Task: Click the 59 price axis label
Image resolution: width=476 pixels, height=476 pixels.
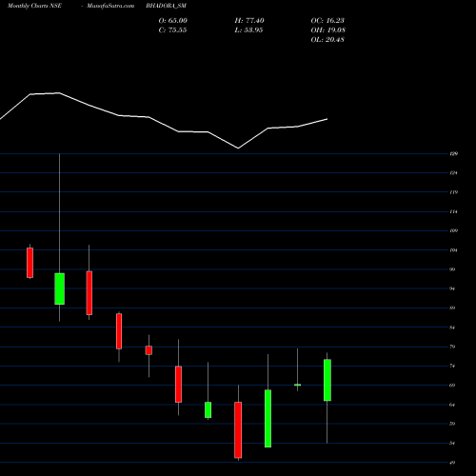Action: (x=452, y=424)
